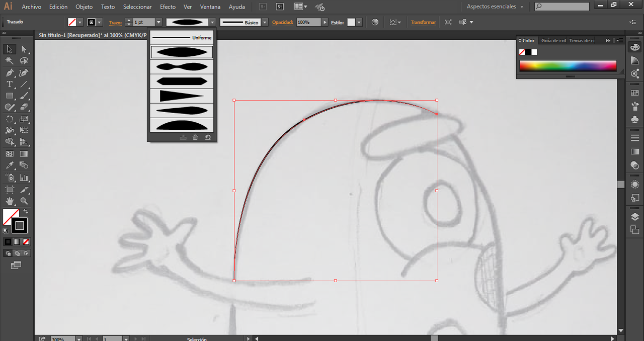Expand the opacity value dropdown arrow
This screenshot has width=644, height=341.
(x=325, y=22)
